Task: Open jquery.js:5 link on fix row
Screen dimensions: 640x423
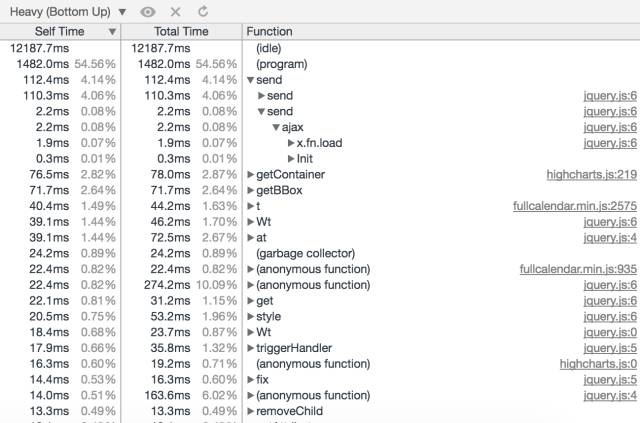Action: [610, 380]
